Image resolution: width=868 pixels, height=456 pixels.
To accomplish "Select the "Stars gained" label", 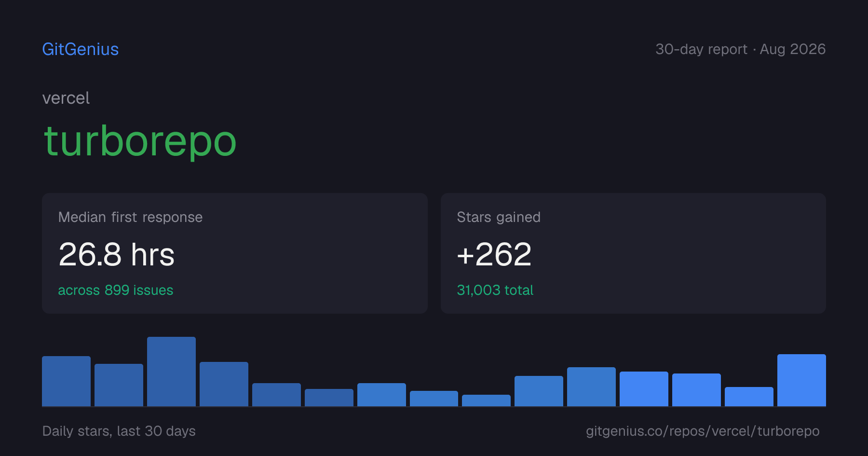I will [499, 217].
